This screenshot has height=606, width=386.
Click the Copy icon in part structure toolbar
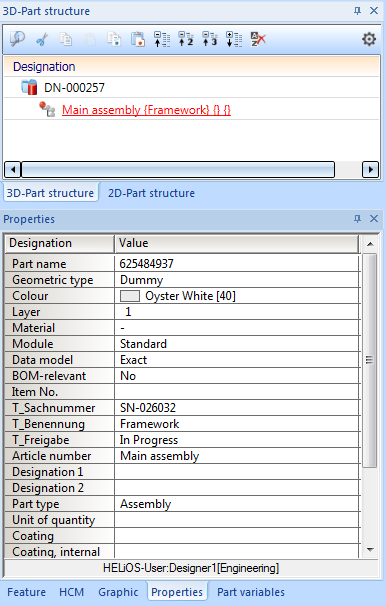(x=66, y=39)
